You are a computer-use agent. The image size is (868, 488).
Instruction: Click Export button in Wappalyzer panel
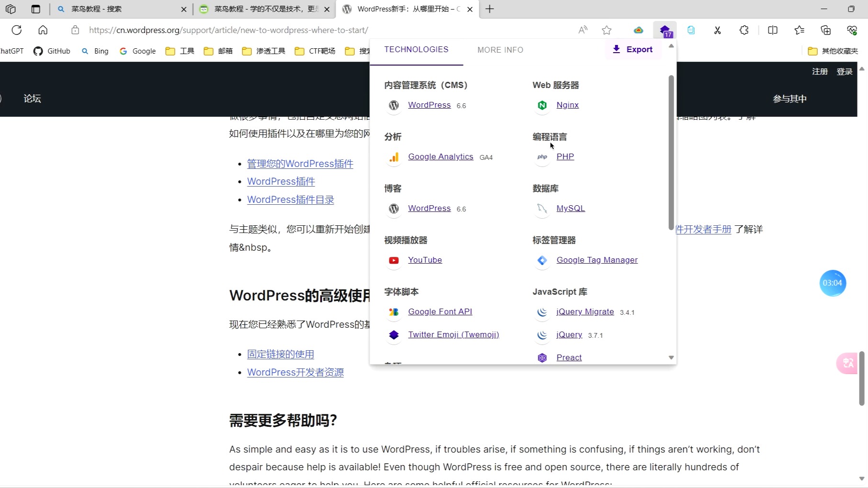pyautogui.click(x=633, y=49)
